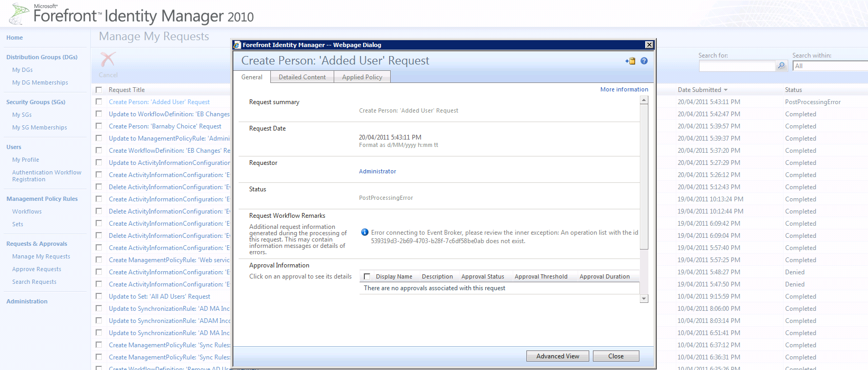This screenshot has width=868, height=370.
Task: Sort by the Status column header
Action: click(x=793, y=90)
